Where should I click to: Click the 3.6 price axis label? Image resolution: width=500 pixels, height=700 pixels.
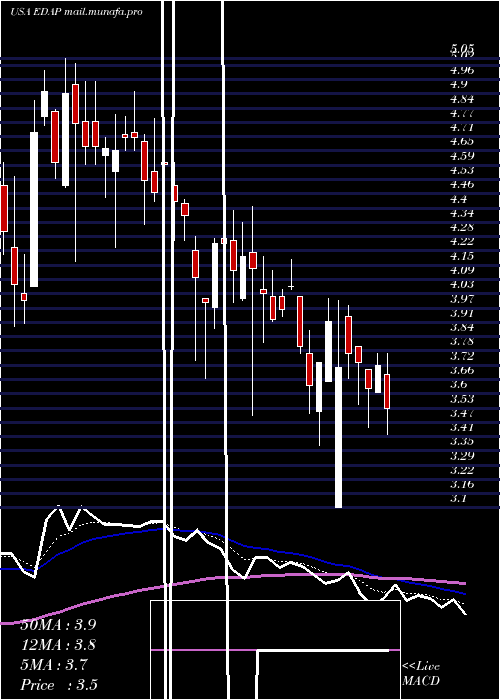coord(459,384)
